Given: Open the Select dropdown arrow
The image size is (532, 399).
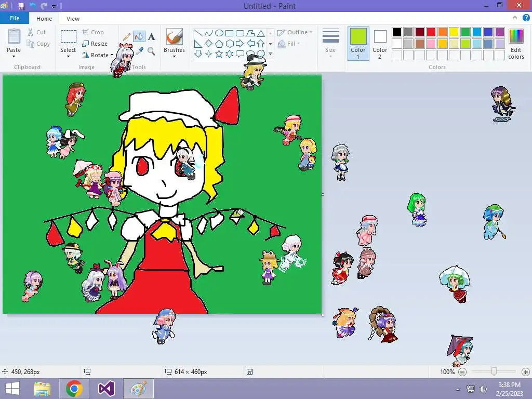Looking at the screenshot, I should [68, 56].
